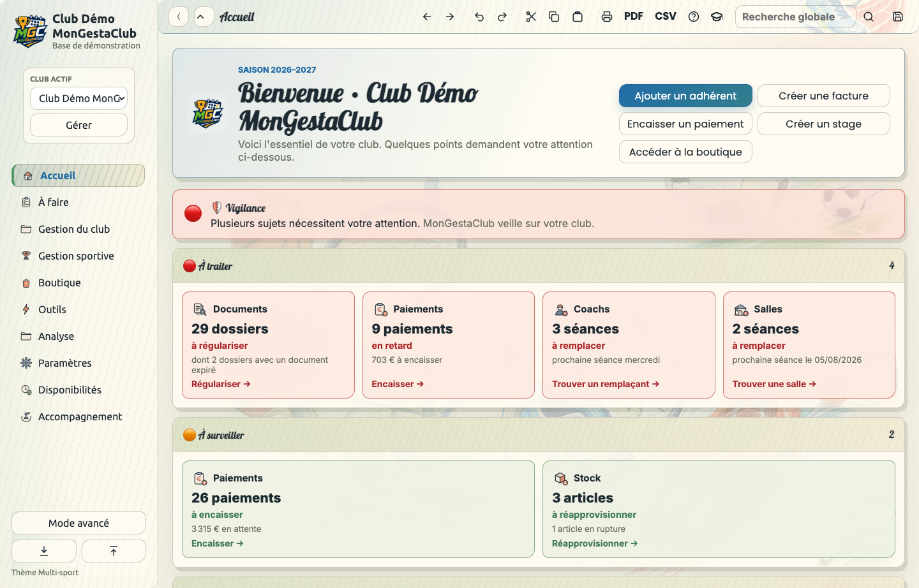Click the Documents card icon

200,309
